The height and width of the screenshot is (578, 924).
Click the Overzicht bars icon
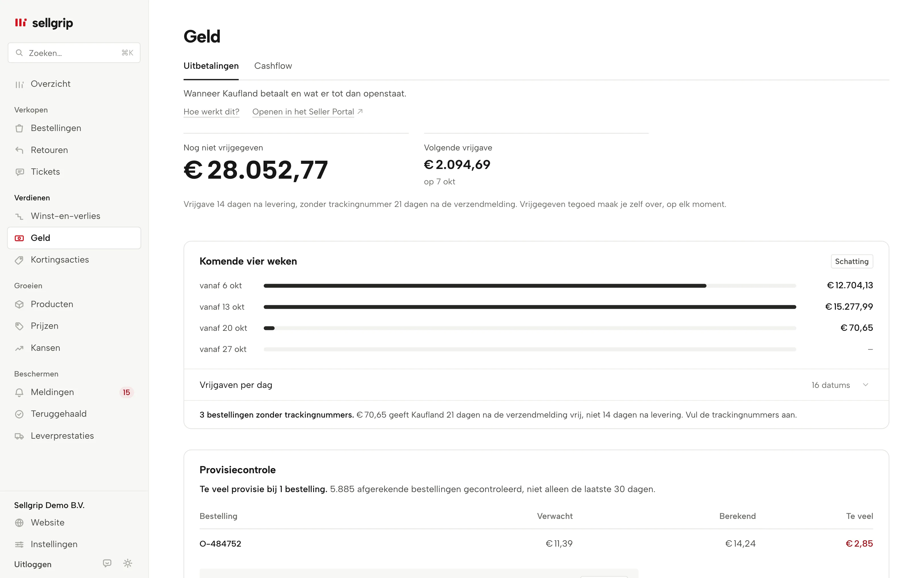pyautogui.click(x=19, y=84)
